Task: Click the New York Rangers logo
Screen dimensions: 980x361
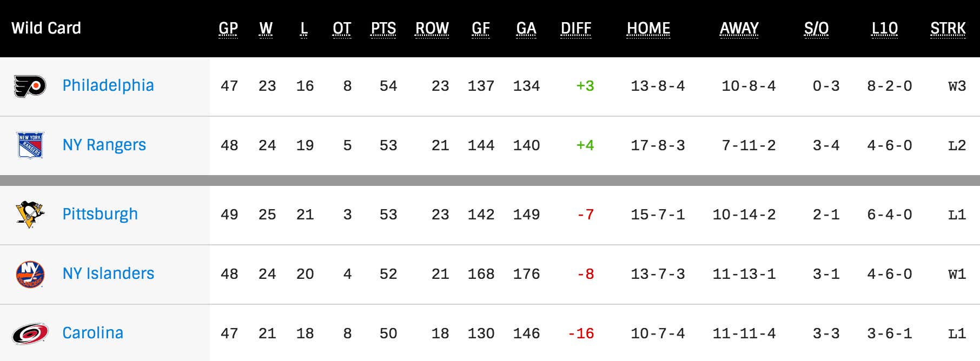Action: [x=30, y=145]
